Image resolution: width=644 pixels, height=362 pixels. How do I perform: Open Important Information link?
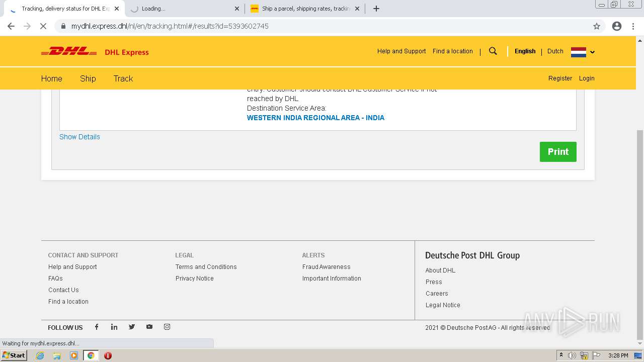point(332,279)
